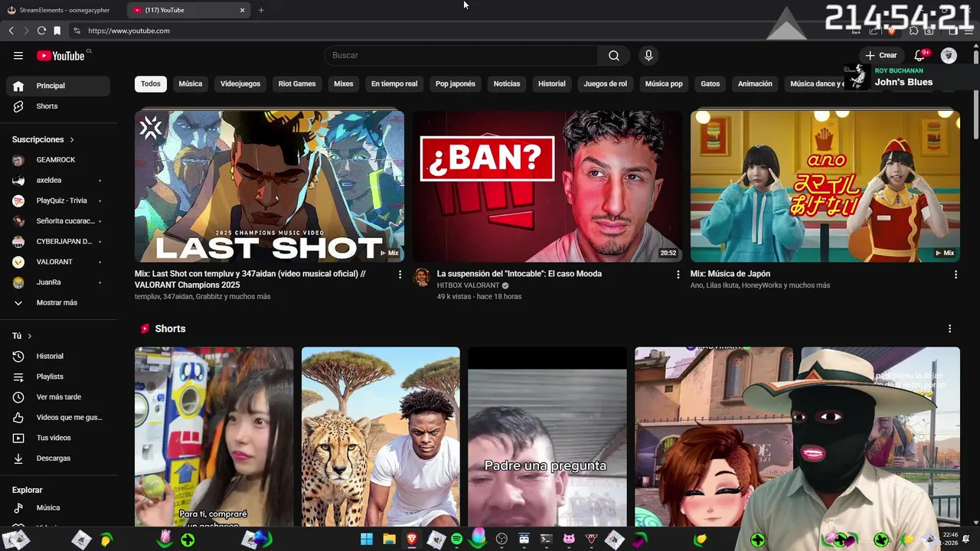The height and width of the screenshot is (551, 980).
Task: Start voice search with microphone icon
Action: tap(648, 55)
